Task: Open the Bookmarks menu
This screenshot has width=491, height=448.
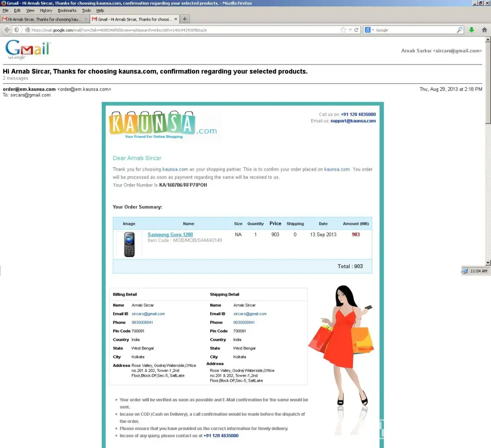Action: [67, 10]
